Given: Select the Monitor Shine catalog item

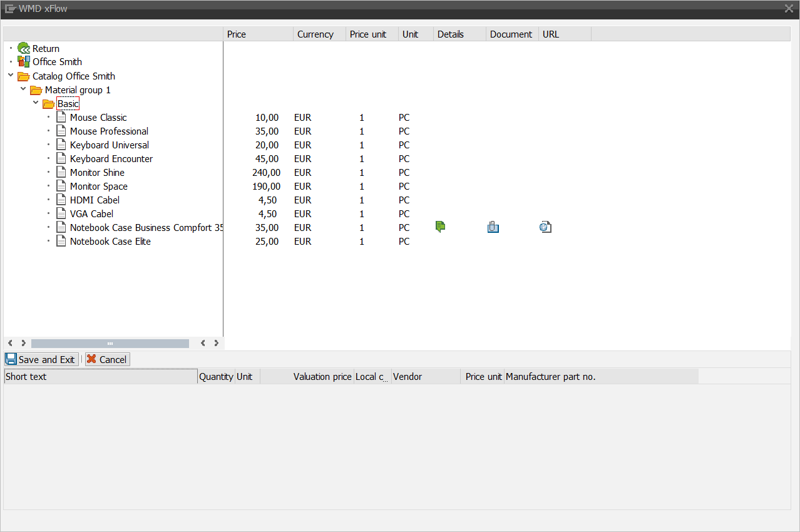Looking at the screenshot, I should coord(97,173).
